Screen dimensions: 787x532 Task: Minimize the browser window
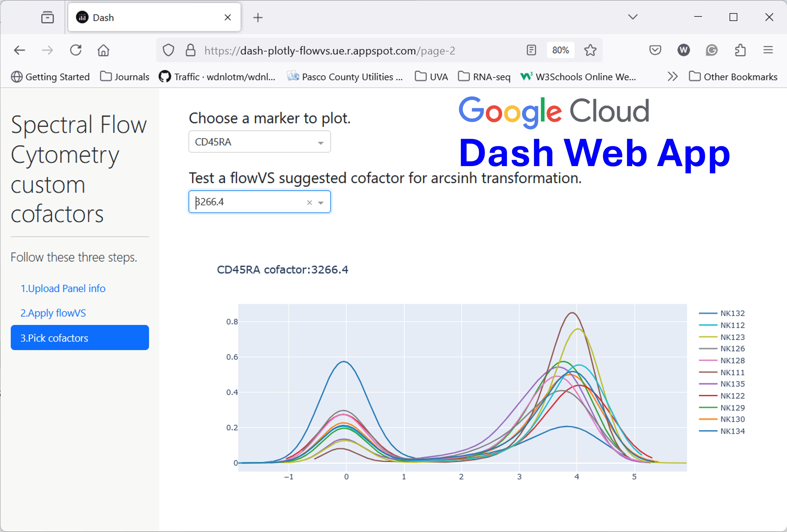coord(698,17)
